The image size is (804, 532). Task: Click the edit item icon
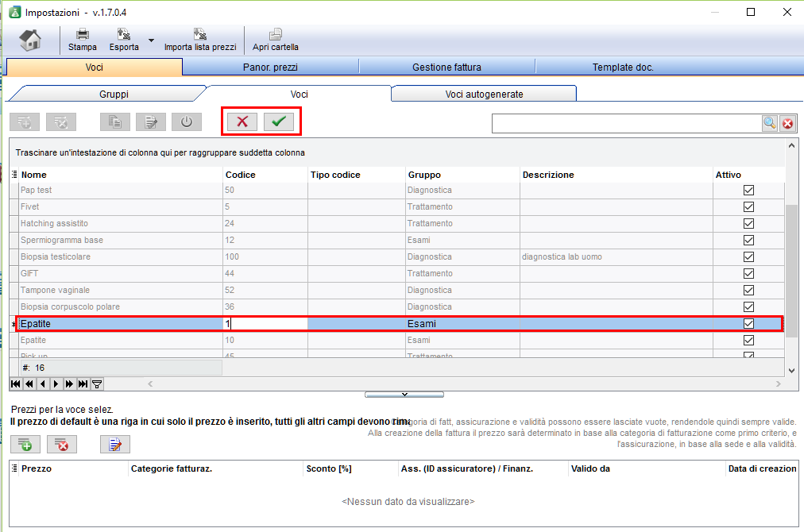click(151, 122)
